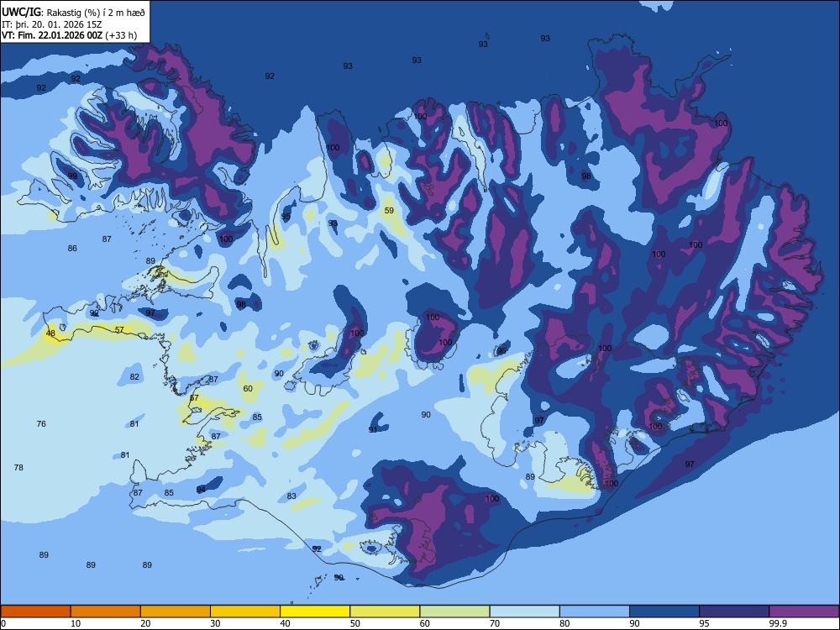The width and height of the screenshot is (840, 630).
Task: Pick the 50-60 pale yellow legend swatch
Action: point(385,612)
